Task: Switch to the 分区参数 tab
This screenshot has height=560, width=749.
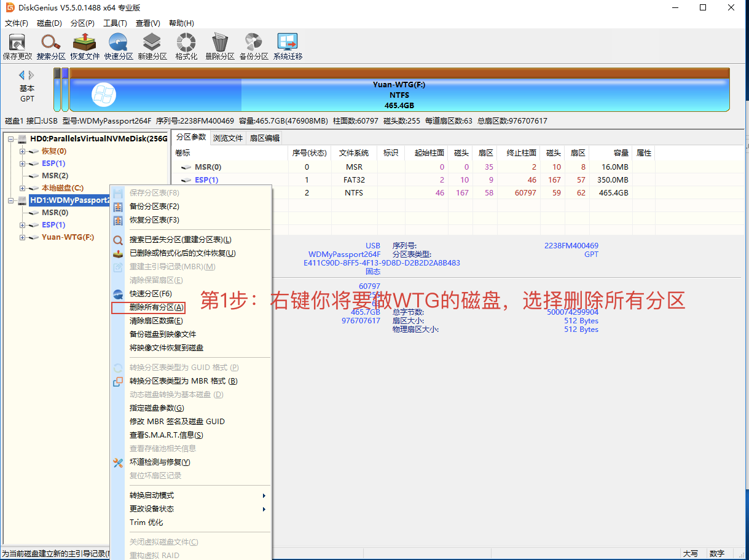Action: (x=191, y=137)
